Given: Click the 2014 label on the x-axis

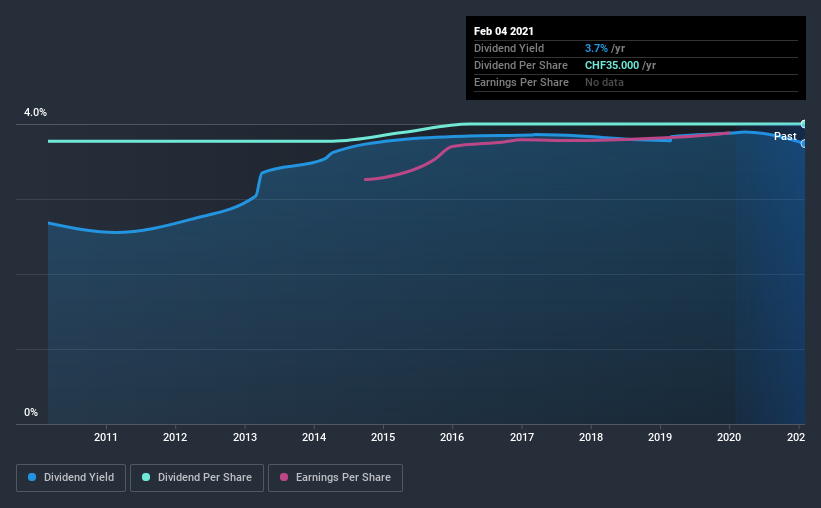Looking at the screenshot, I should [x=314, y=437].
